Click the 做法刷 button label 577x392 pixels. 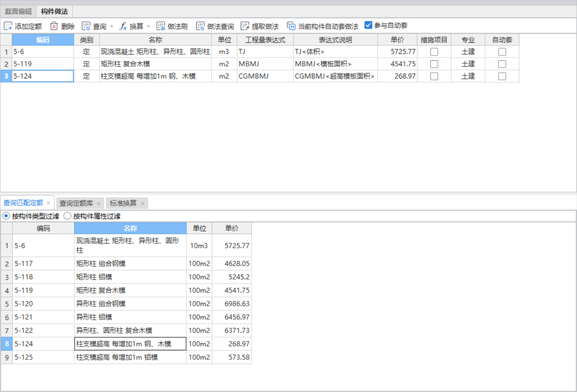click(177, 26)
